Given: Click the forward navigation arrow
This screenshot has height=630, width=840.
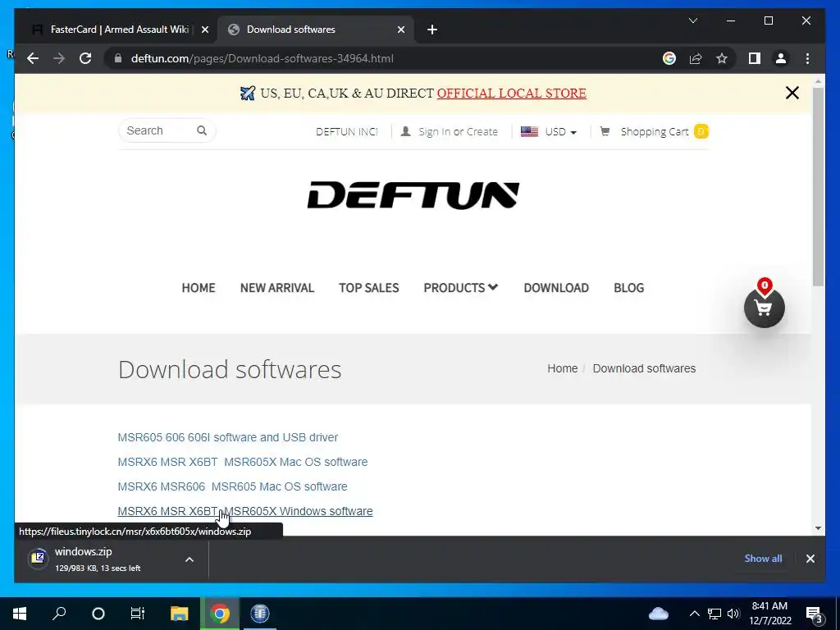Looking at the screenshot, I should [59, 58].
